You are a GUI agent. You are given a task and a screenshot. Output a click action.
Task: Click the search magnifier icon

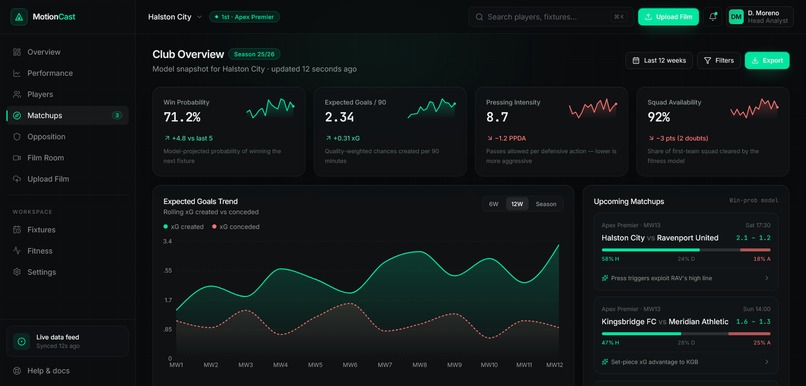[479, 17]
